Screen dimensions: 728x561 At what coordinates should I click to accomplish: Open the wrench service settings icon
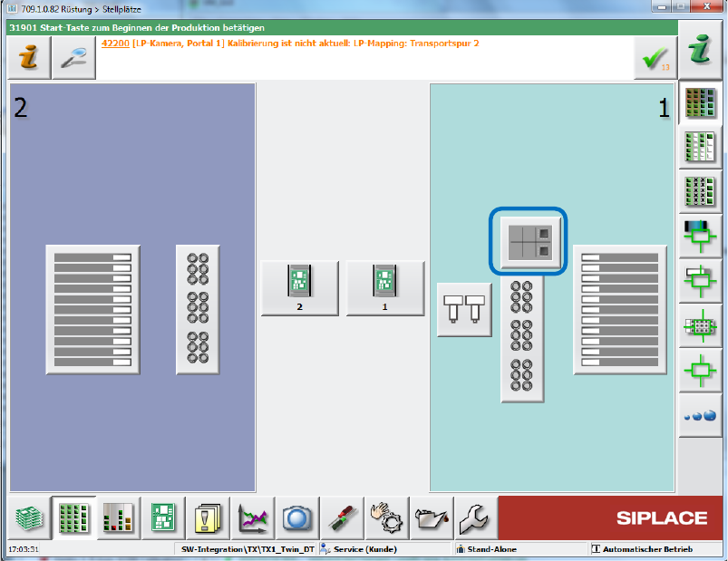click(x=475, y=517)
